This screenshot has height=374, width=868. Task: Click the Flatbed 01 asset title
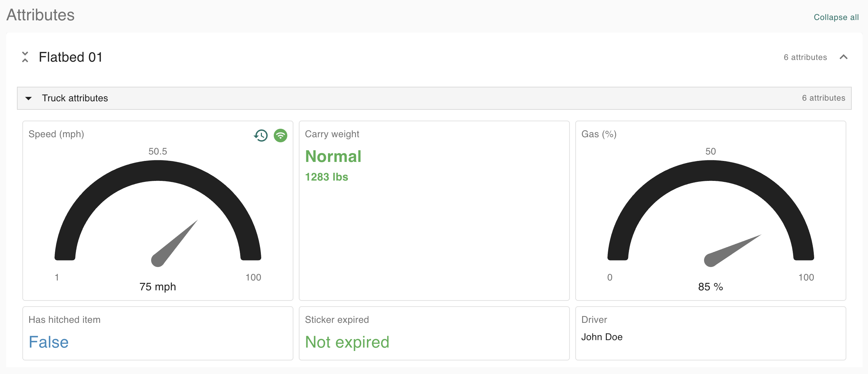pyautogui.click(x=70, y=57)
